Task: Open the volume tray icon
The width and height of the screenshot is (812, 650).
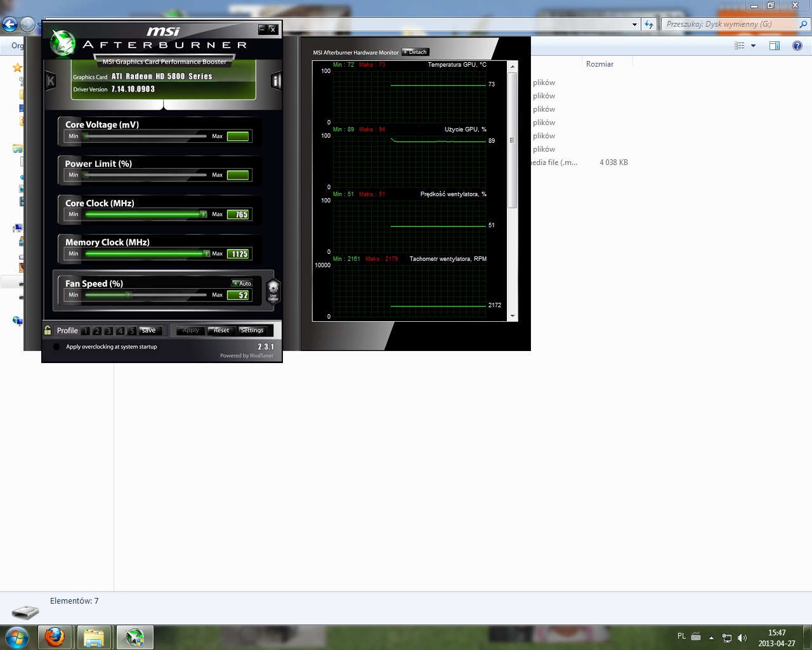Action: pyautogui.click(x=742, y=638)
